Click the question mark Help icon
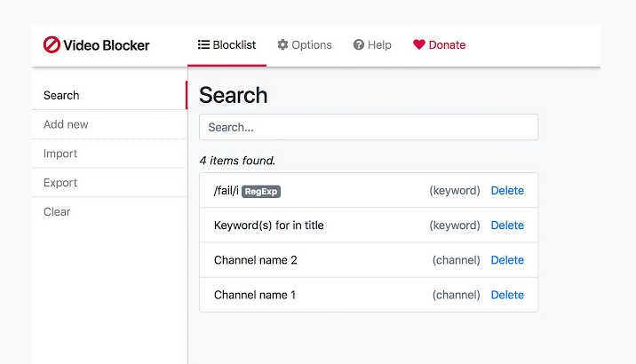Image resolution: width=636 pixels, height=364 pixels. tap(359, 45)
